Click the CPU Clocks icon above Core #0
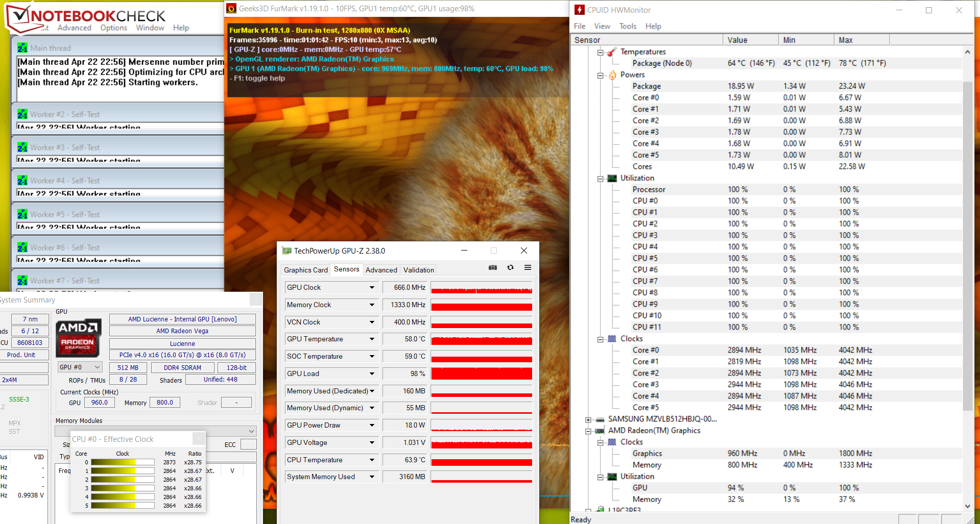Viewport: 980px width, 524px height. 612,339
